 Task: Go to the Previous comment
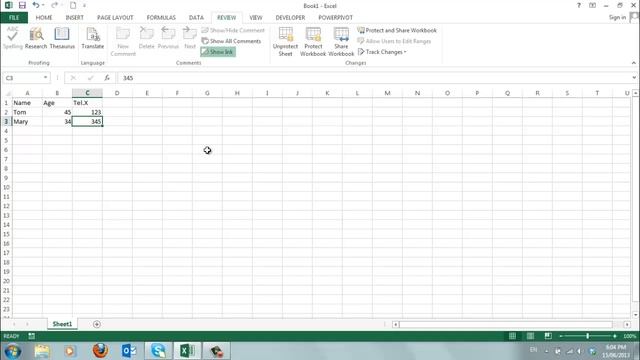click(x=168, y=38)
